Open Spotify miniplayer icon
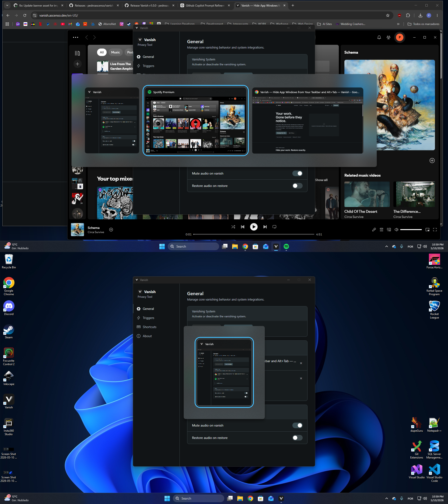The image size is (448, 504). coord(427,230)
